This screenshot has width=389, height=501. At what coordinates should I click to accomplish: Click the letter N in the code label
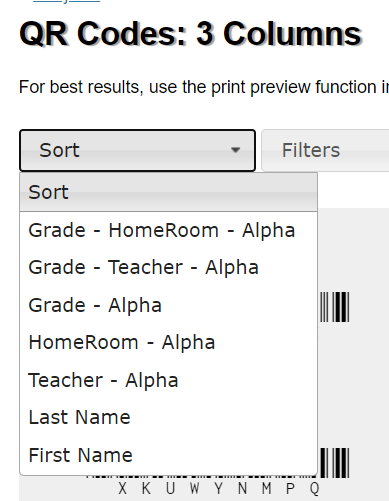click(x=242, y=489)
